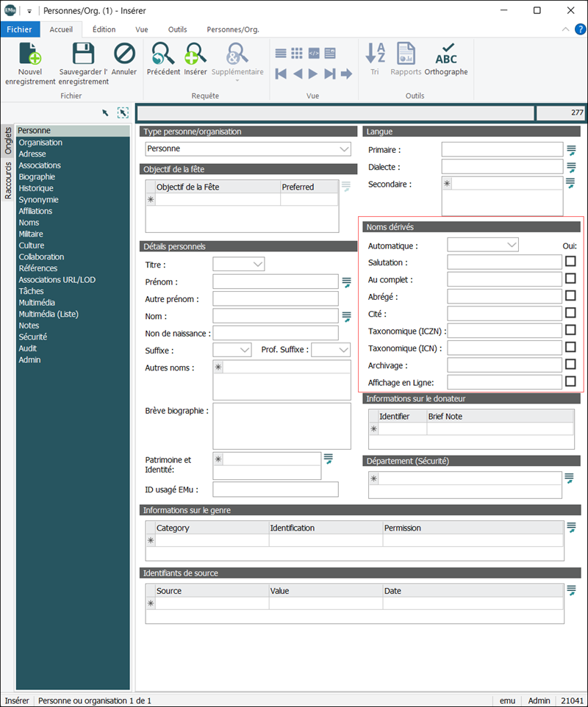The width and height of the screenshot is (588, 707).
Task: Select the Adresse tab in sidebar
Action: click(x=32, y=154)
